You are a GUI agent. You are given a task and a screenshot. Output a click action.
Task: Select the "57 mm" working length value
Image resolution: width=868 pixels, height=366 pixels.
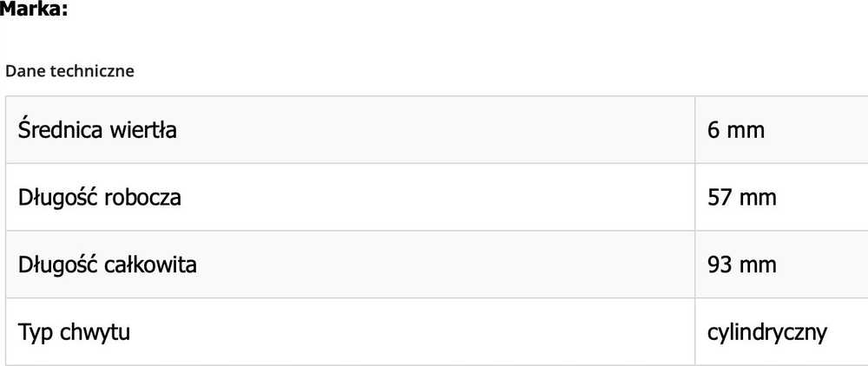pyautogui.click(x=742, y=198)
